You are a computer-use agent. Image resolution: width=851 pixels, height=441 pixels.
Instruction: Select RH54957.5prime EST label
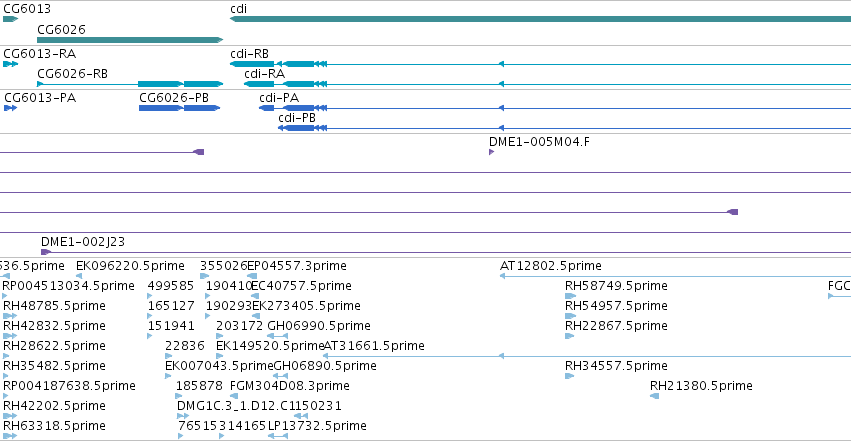coord(616,306)
